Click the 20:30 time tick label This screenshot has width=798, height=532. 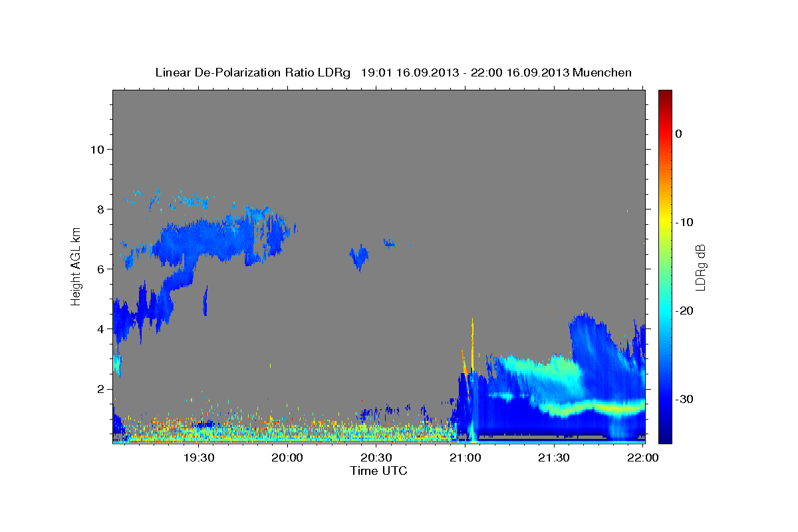(376, 458)
